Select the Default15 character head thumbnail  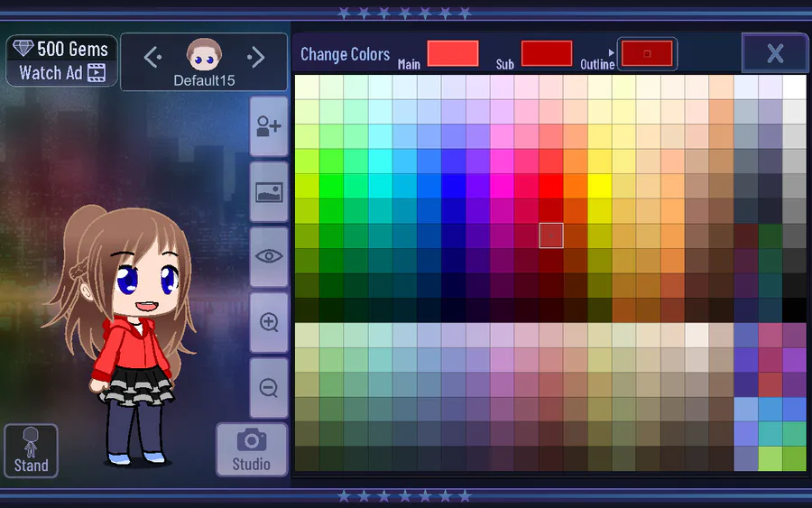[x=204, y=54]
